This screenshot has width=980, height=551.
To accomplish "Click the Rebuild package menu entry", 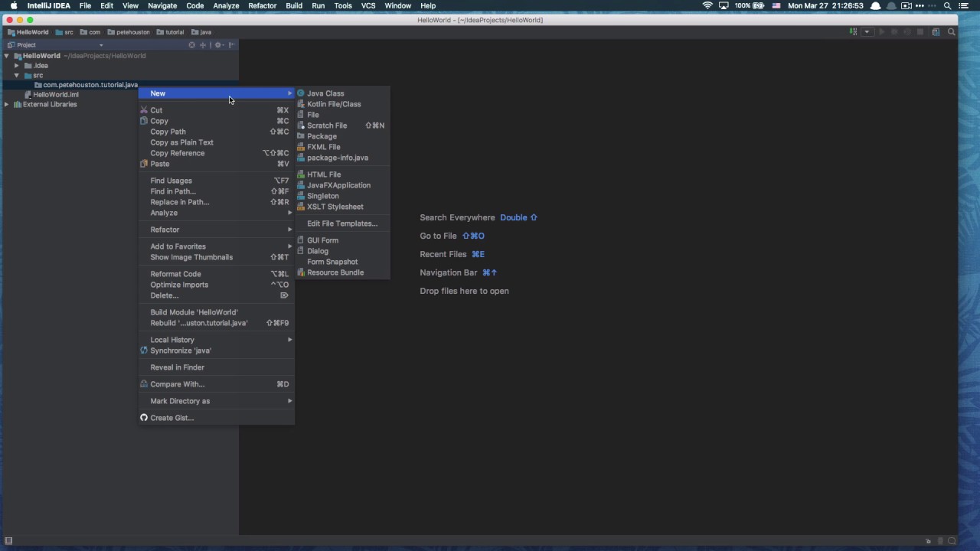I will pyautogui.click(x=217, y=323).
